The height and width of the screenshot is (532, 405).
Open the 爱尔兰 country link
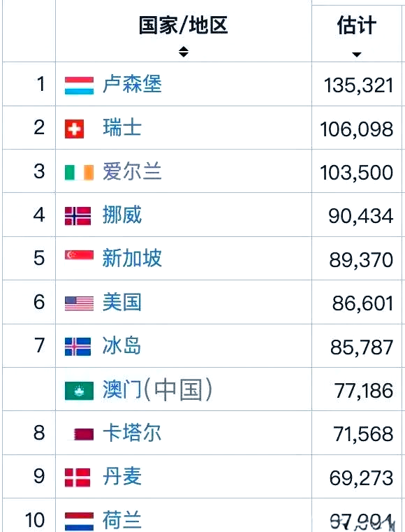[x=132, y=171]
